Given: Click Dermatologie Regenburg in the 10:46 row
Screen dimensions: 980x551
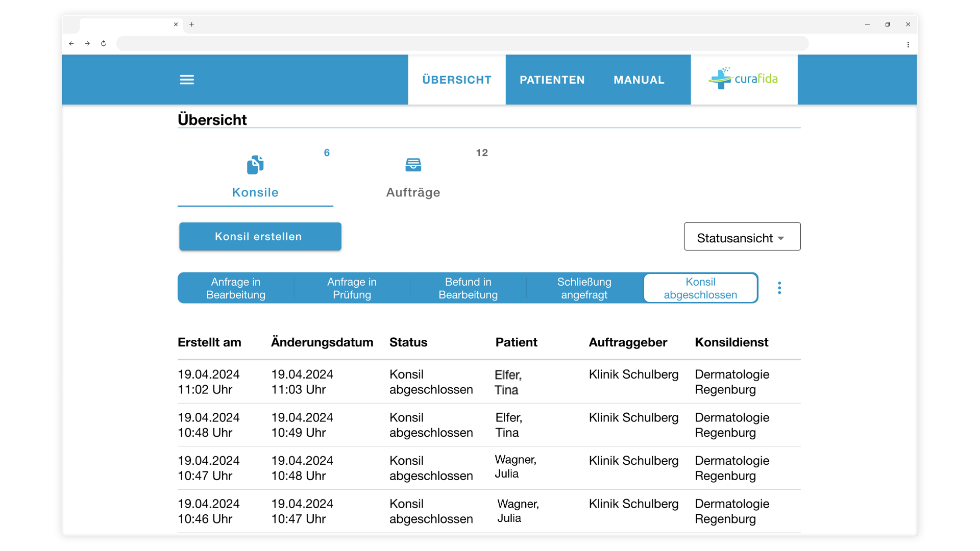Looking at the screenshot, I should coord(732,511).
